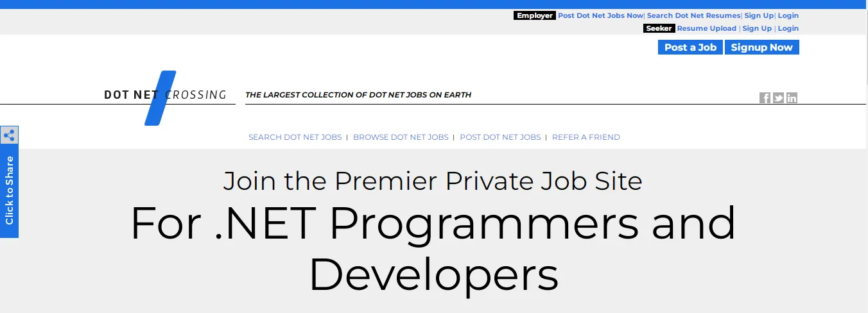The image size is (868, 313).
Task: Open Search Dot Net Resumes link
Action: click(693, 15)
